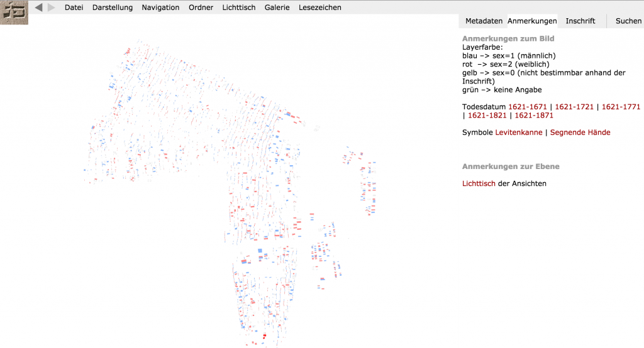Open Lichttisch der Ansichten link
This screenshot has width=644, height=348.
tap(479, 183)
